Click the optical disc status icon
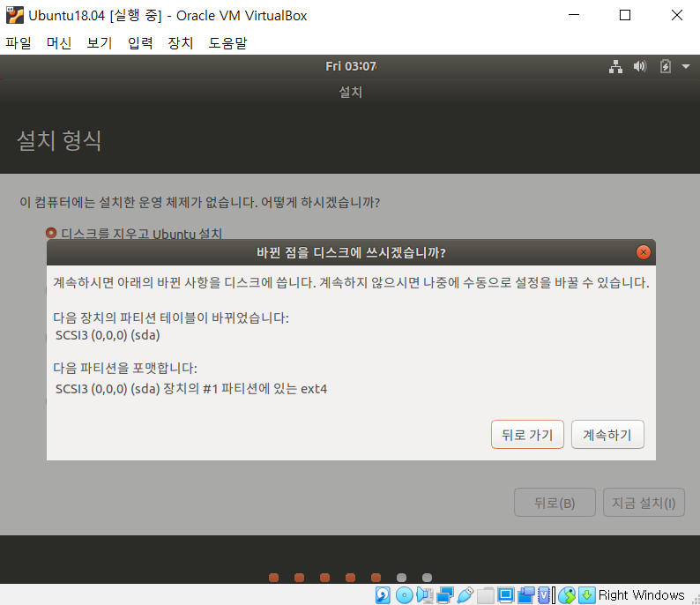 [404, 595]
